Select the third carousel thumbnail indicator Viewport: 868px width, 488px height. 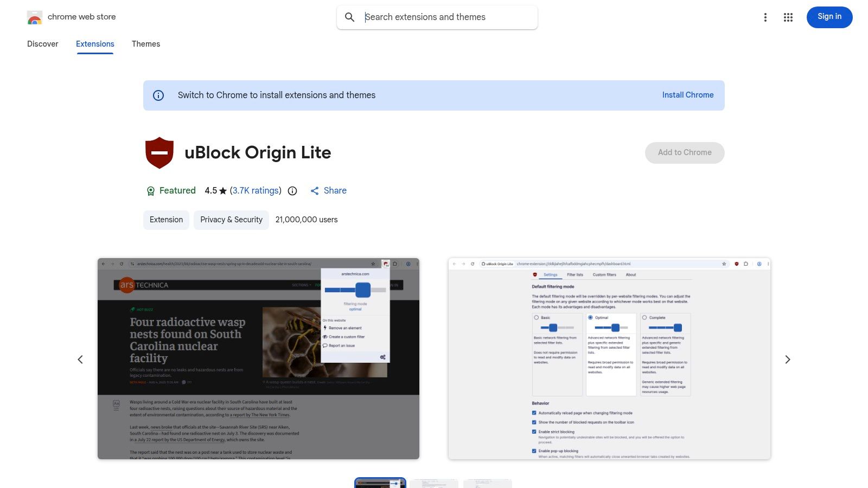(488, 483)
